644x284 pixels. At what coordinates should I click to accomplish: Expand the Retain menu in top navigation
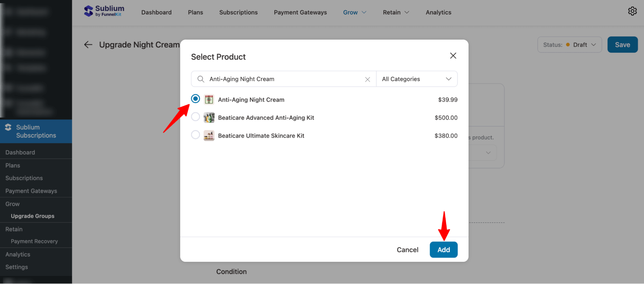396,13
